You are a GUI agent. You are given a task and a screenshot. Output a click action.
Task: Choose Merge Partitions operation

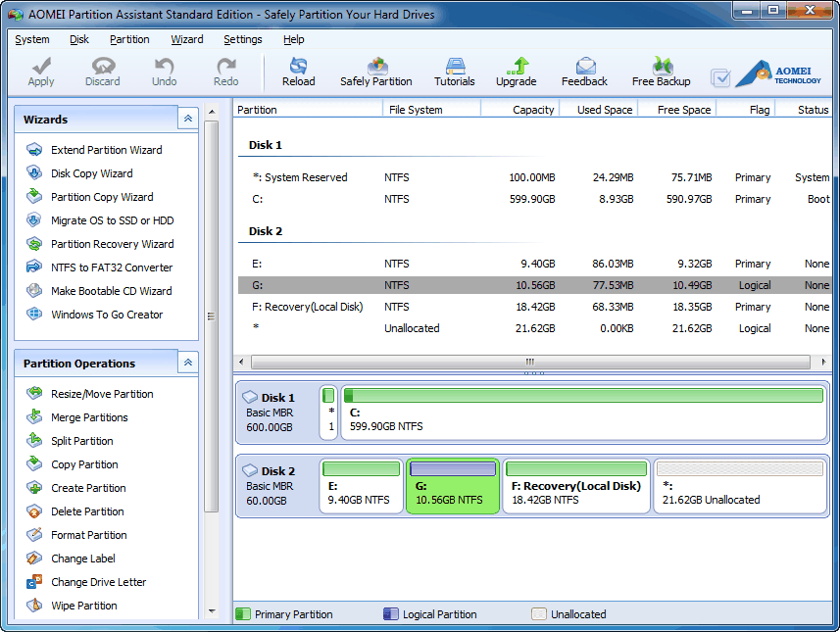coord(77,417)
